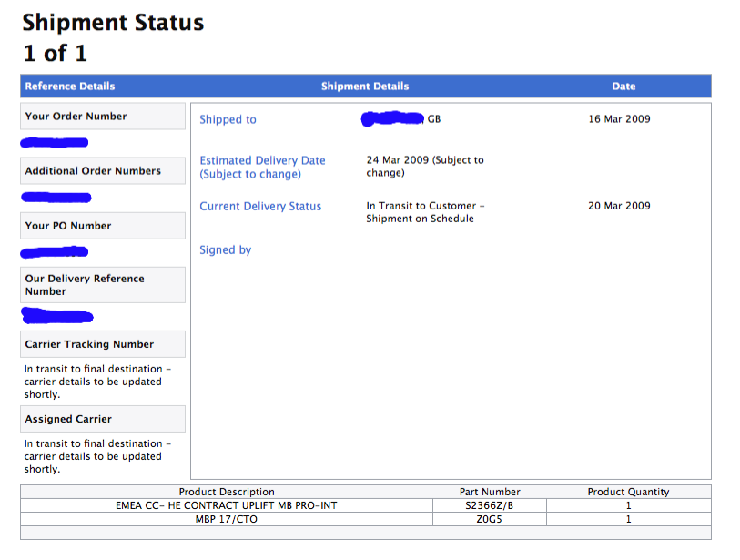Click the Shipment Details column header
740x560 pixels.
365,86
